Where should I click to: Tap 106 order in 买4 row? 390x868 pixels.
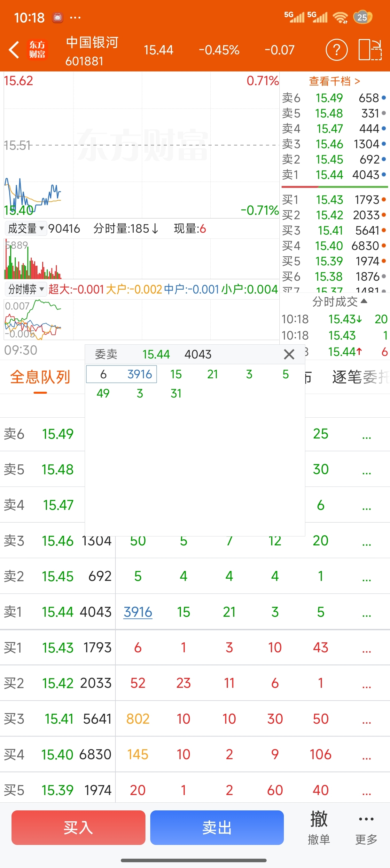click(x=320, y=754)
